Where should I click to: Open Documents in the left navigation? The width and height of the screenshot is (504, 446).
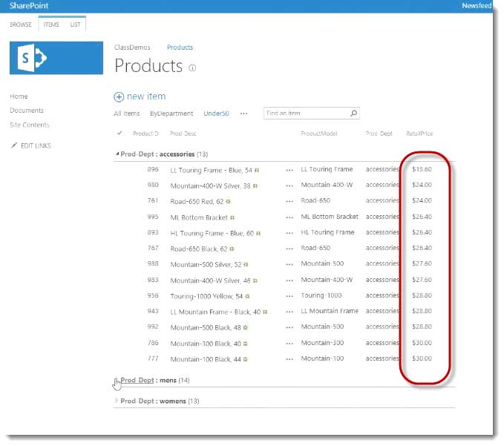pos(27,111)
